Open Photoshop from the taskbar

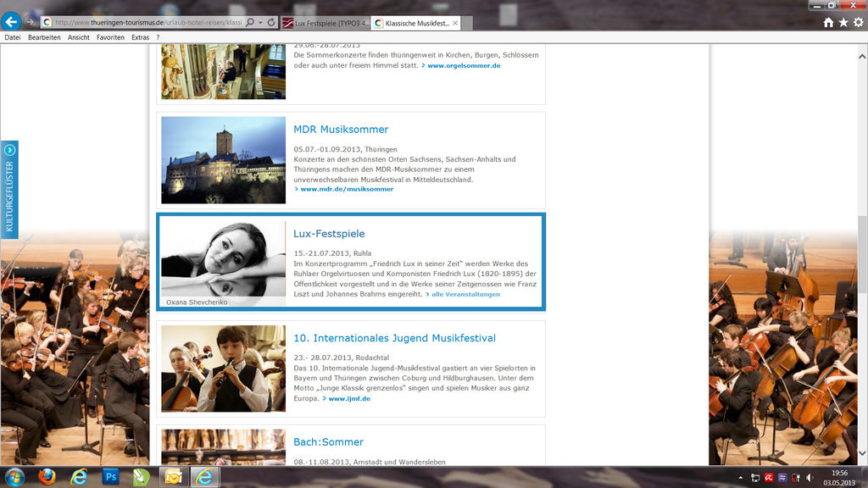pos(110,476)
